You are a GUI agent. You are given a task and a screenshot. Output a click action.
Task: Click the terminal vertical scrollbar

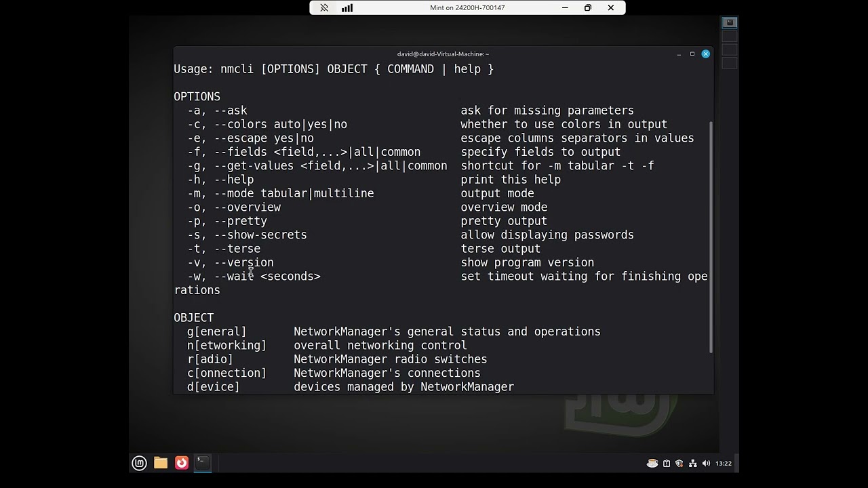[x=711, y=237]
